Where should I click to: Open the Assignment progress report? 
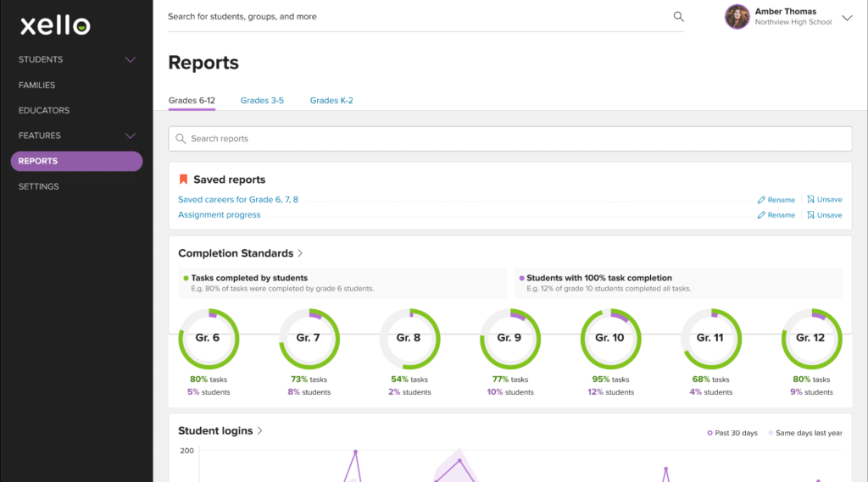coord(220,214)
